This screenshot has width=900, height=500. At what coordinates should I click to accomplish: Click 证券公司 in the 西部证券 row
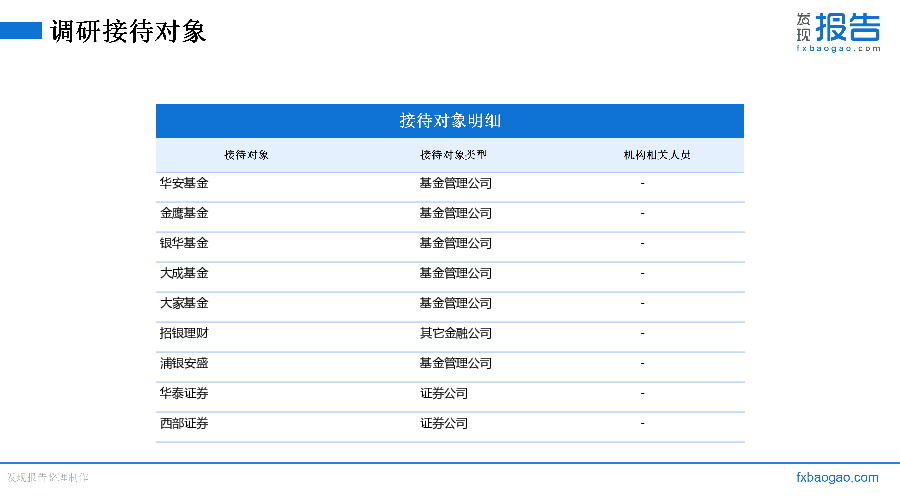pyautogui.click(x=444, y=423)
